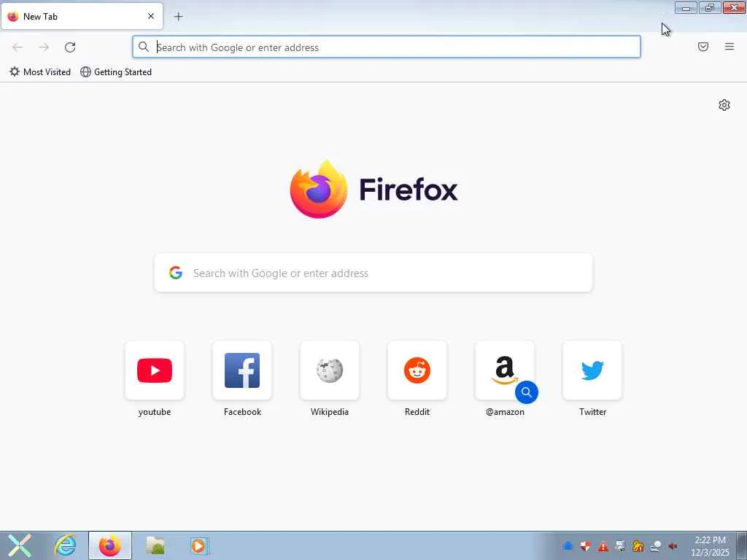Click the volume speaker tray icon

pos(673,546)
